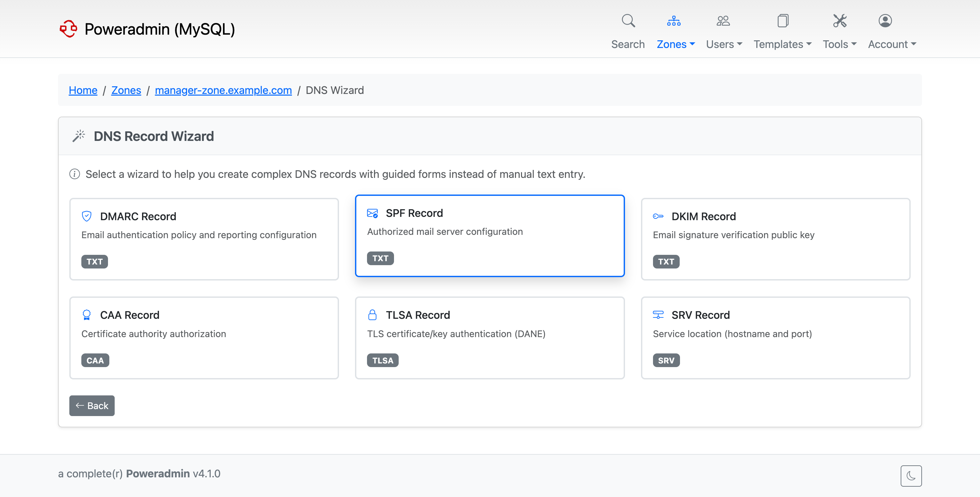Screen dimensions: 980x497
Task: Click the TLSA lock icon
Action: click(x=372, y=315)
